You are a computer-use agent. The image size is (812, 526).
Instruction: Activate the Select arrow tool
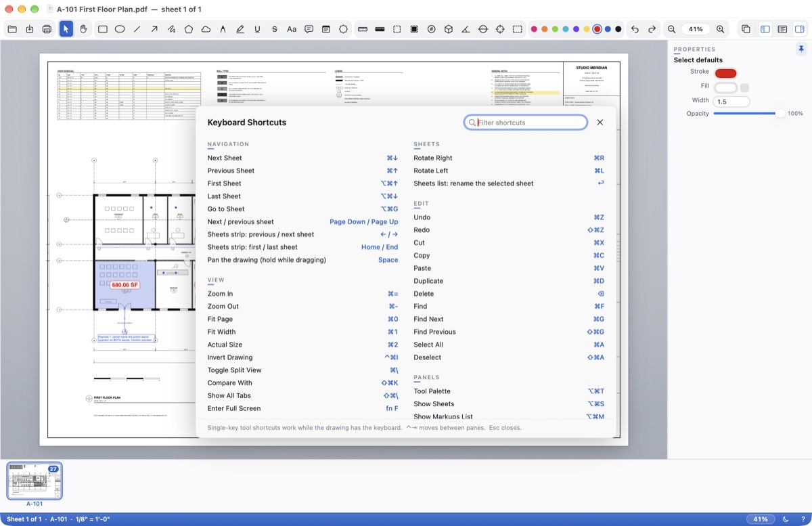point(66,29)
